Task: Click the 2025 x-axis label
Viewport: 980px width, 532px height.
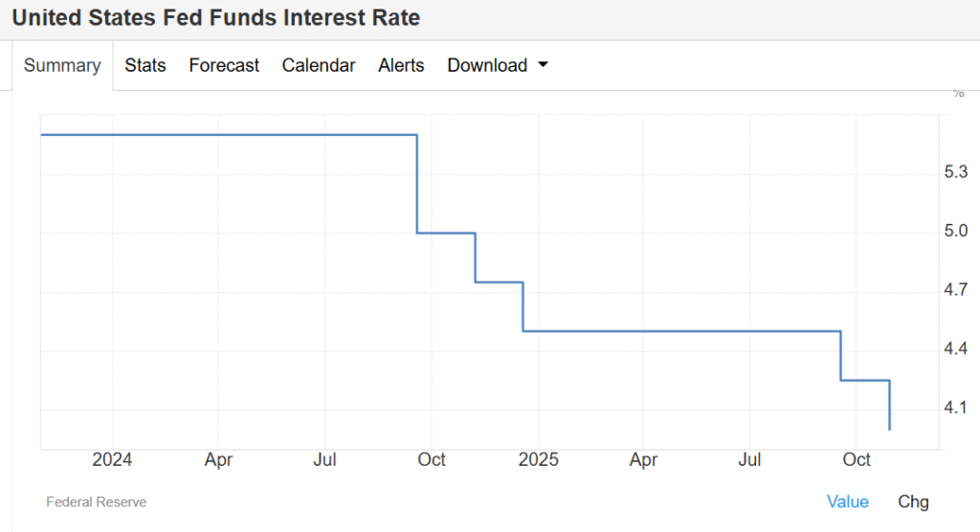Action: (538, 460)
